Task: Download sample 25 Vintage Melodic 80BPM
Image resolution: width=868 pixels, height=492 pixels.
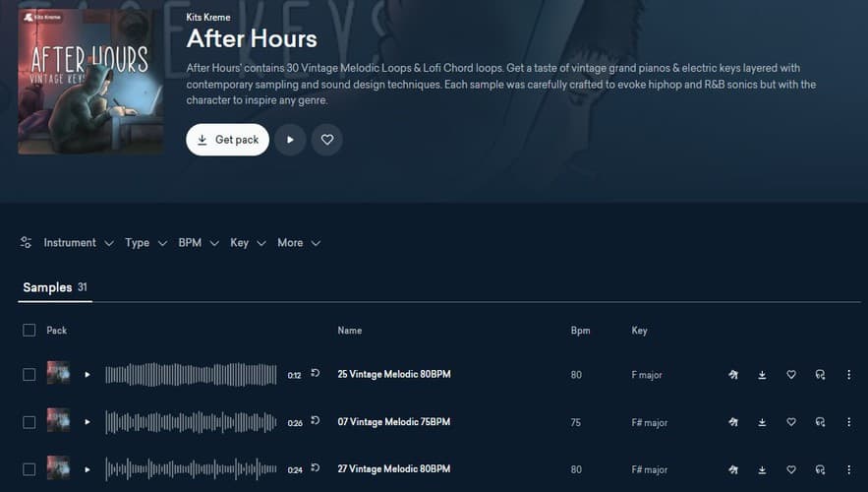Action: click(762, 375)
